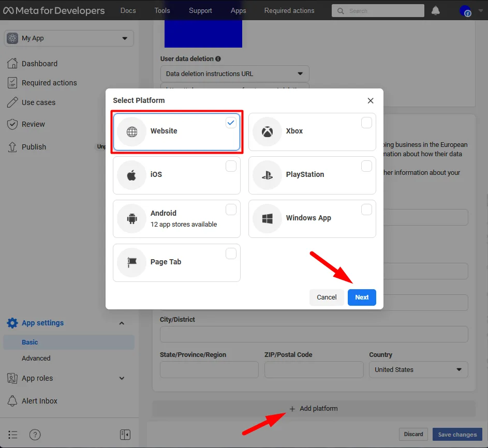Screen dimensions: 488x448
Task: Uncheck the Website platform checkbox
Action: tap(231, 123)
